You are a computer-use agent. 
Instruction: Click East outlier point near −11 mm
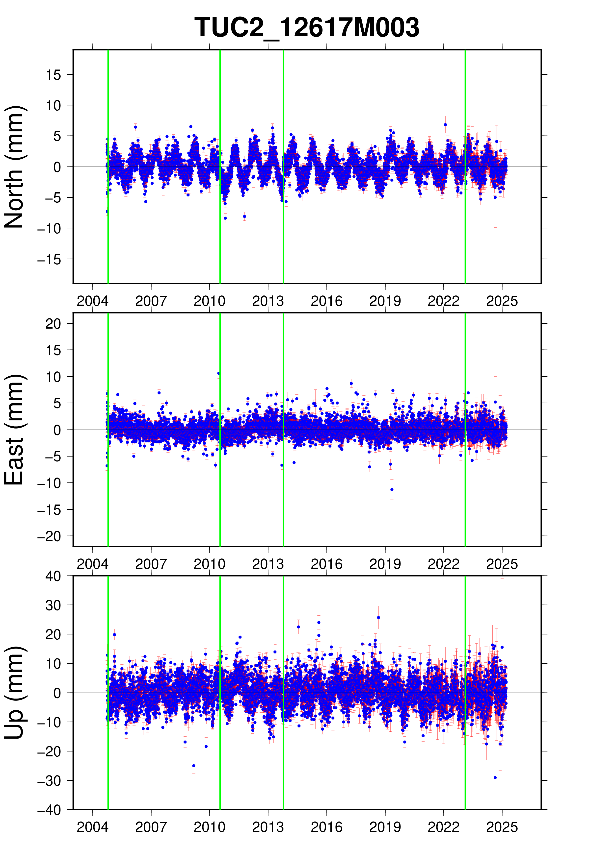(x=392, y=490)
